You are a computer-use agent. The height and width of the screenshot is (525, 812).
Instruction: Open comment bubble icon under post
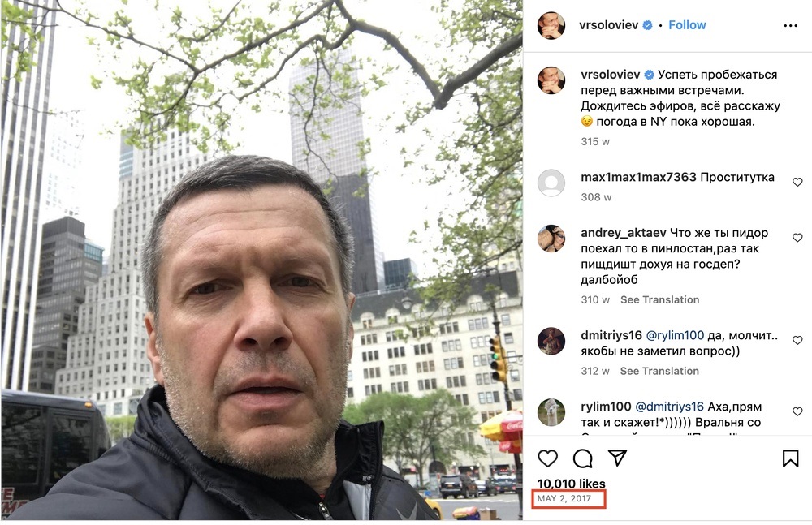pyautogui.click(x=582, y=458)
